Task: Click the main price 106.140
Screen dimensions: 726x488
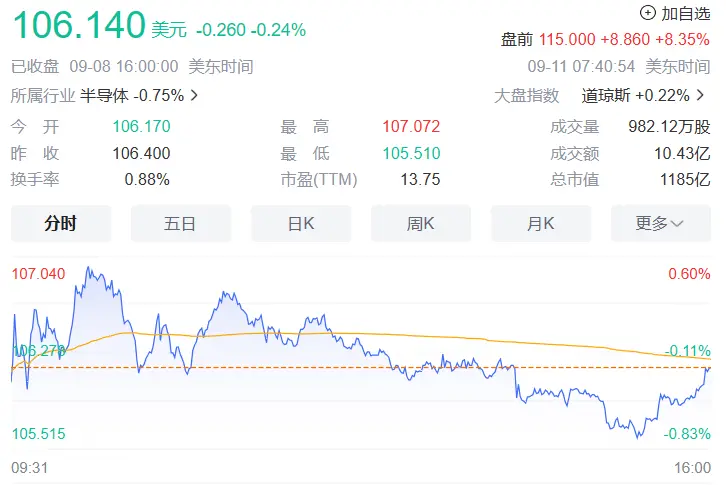Action: pos(79,25)
